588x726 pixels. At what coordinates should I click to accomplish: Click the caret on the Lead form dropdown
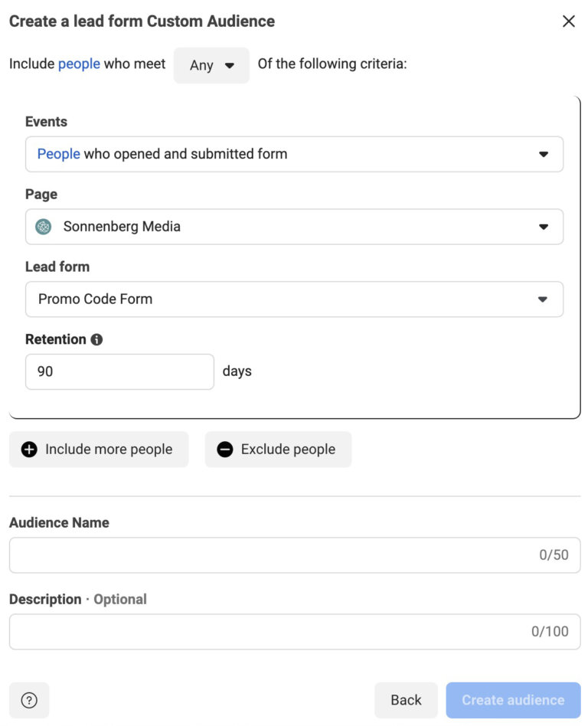(544, 299)
